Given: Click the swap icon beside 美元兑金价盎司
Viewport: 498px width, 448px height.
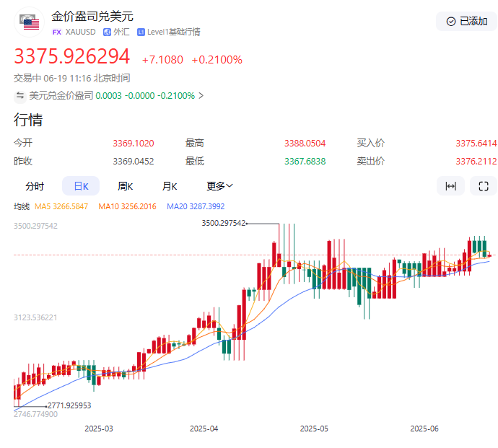Looking at the screenshot, I should 20,95.
